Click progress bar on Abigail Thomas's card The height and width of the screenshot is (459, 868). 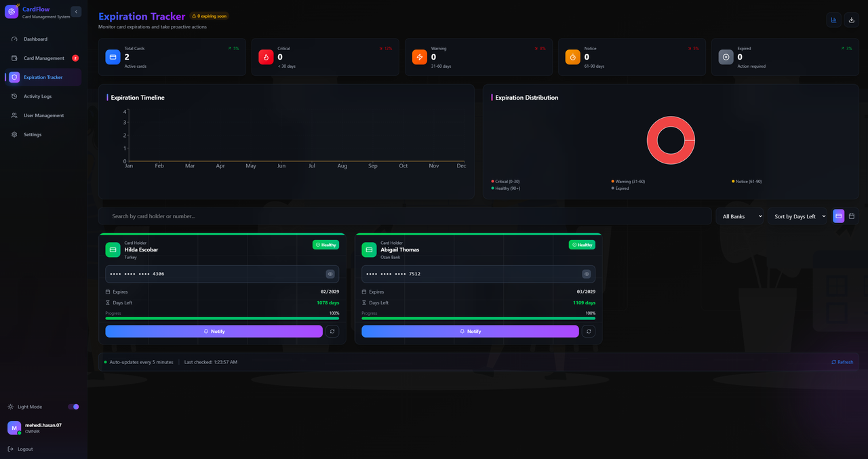(479, 319)
